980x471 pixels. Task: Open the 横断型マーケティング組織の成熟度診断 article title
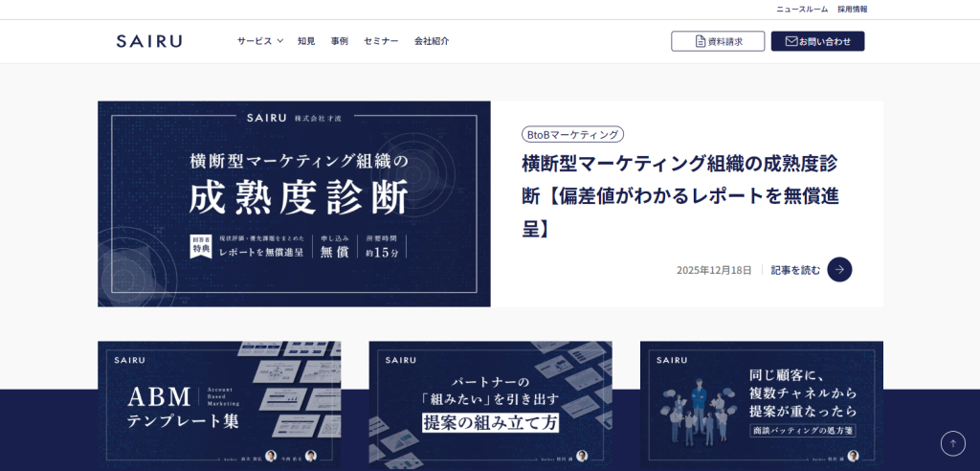coord(681,196)
